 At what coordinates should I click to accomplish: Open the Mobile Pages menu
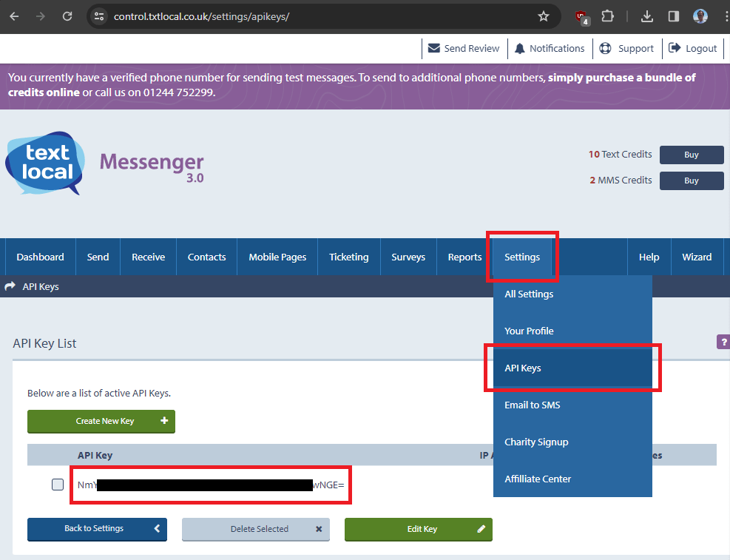[277, 257]
